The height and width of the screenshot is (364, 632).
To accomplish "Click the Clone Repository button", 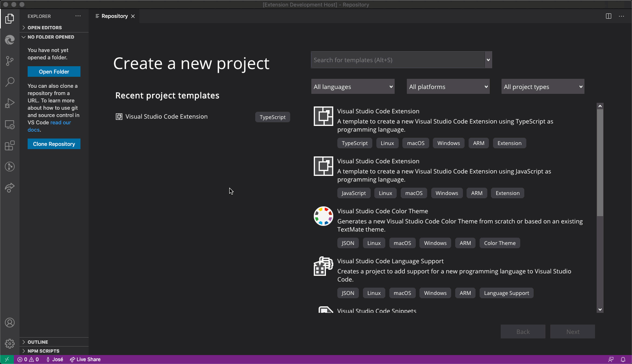I will tap(54, 144).
